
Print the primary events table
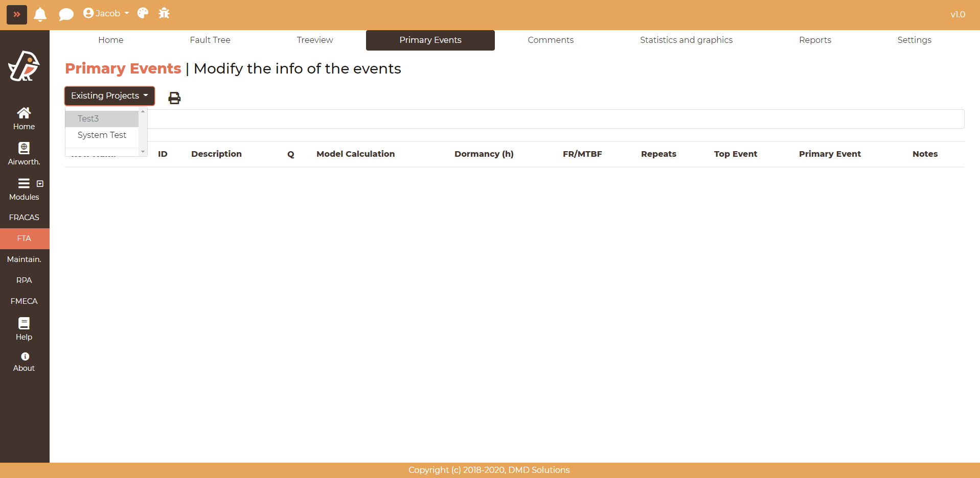(174, 98)
